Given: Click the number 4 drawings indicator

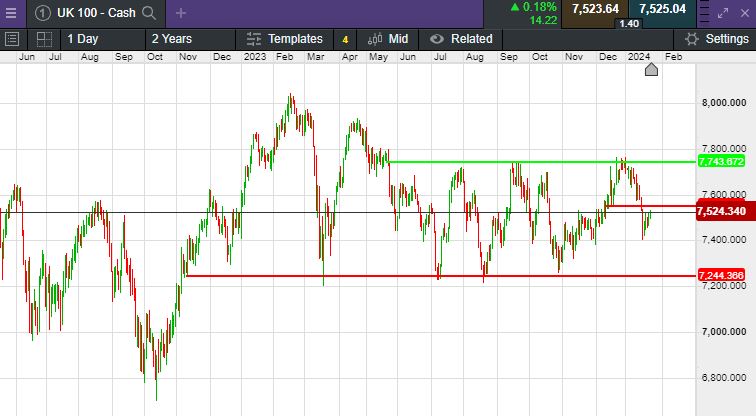Looking at the screenshot, I should coord(345,40).
